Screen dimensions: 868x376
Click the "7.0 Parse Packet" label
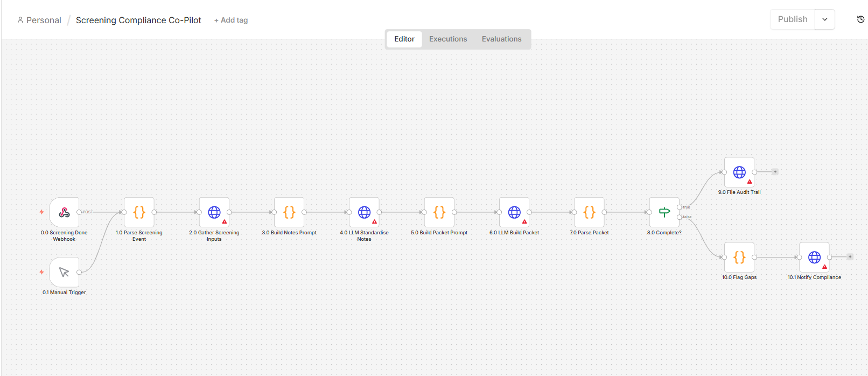pyautogui.click(x=589, y=233)
